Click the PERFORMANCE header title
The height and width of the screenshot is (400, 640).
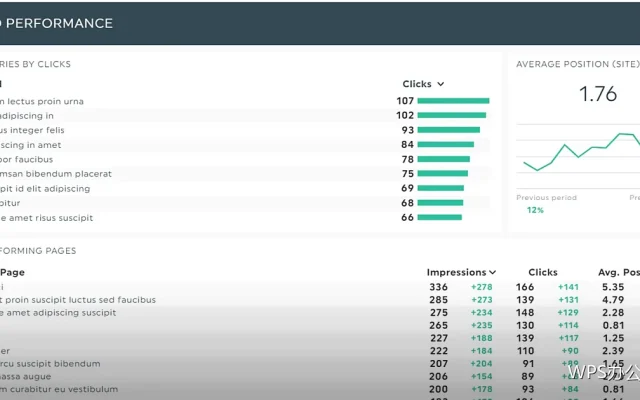click(x=59, y=23)
